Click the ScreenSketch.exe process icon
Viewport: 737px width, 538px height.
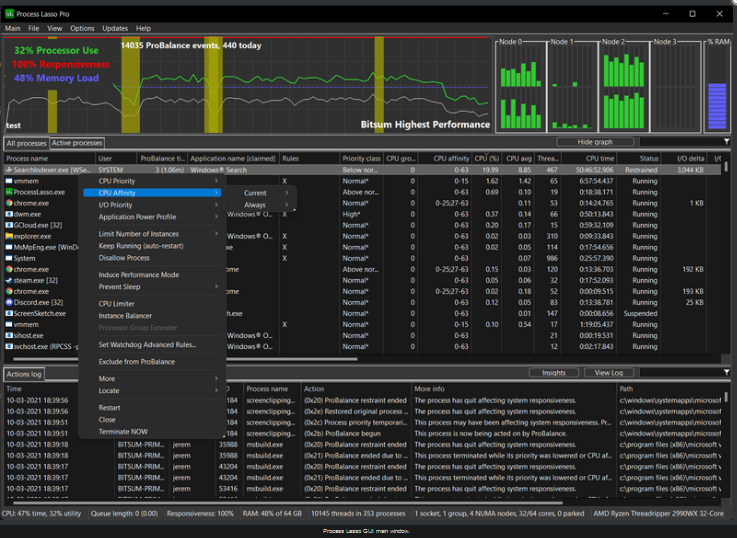9,313
